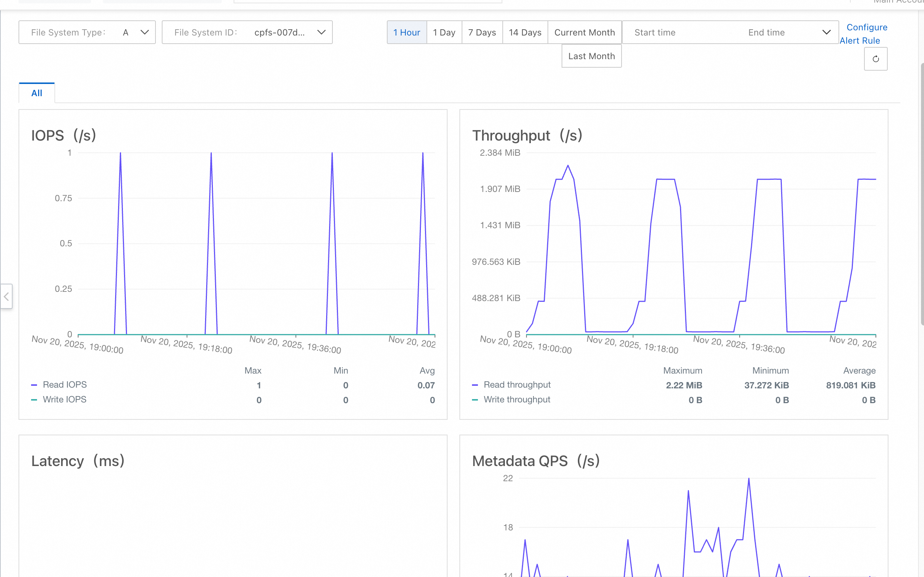Image resolution: width=924 pixels, height=577 pixels.
Task: Expand the collapsed left sidebar arrow
Action: tap(6, 296)
